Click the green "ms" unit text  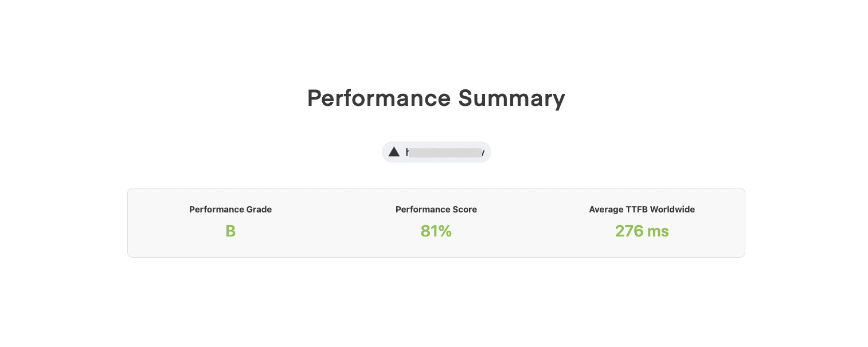click(658, 231)
